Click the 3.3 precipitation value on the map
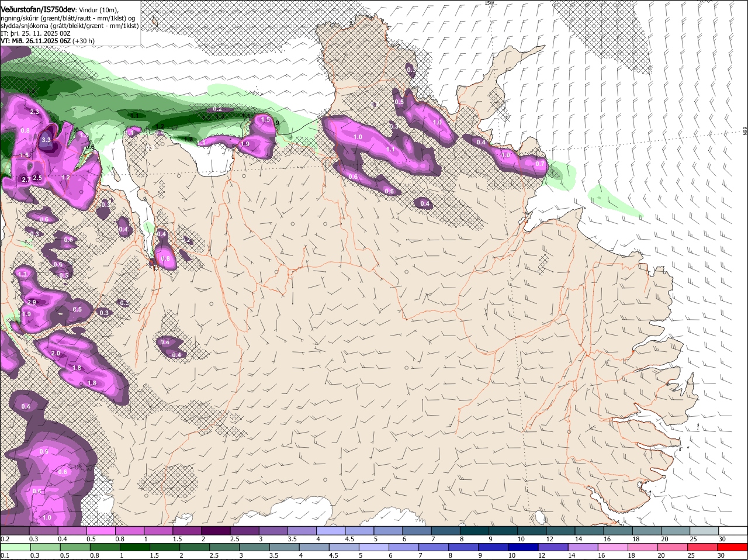 coord(46,140)
